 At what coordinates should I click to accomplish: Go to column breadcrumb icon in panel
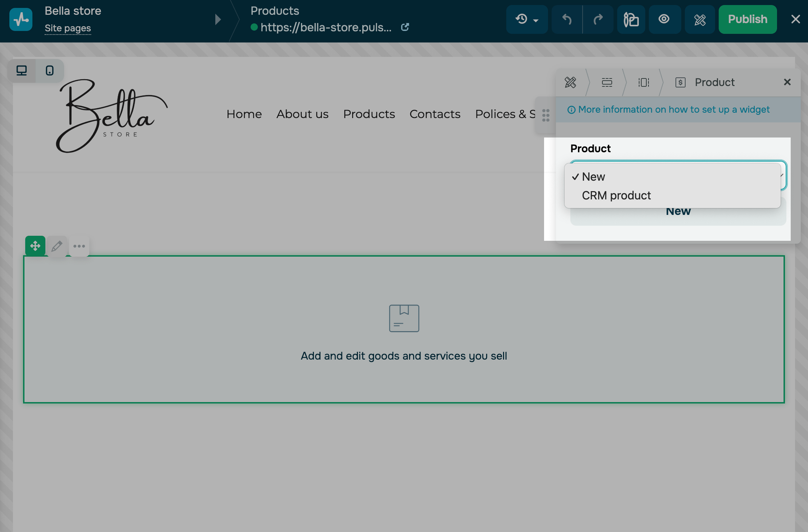coord(643,82)
